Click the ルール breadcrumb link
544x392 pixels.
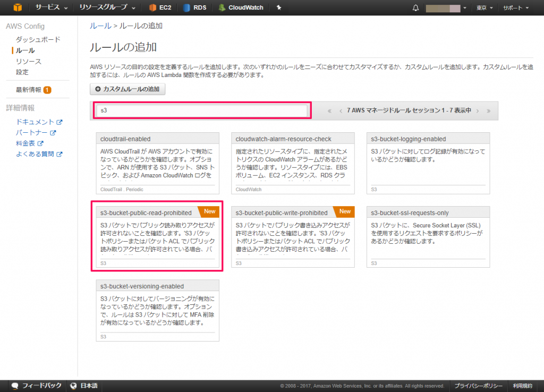click(x=100, y=26)
